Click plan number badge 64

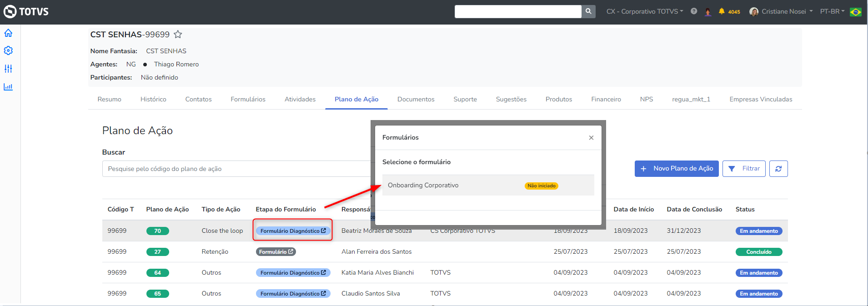pos(157,273)
